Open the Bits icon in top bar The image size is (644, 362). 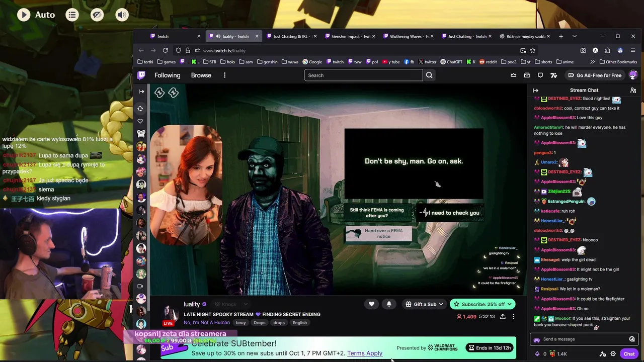(x=554, y=75)
